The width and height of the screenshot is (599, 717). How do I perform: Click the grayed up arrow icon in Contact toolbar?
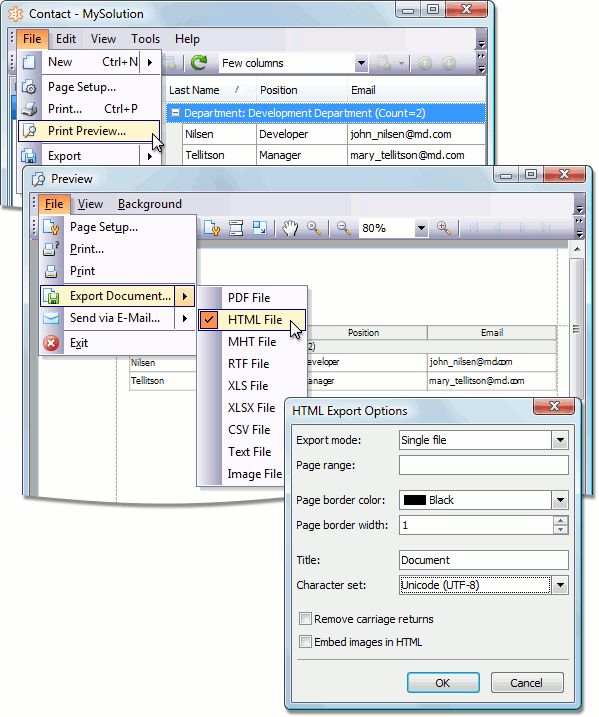point(425,63)
